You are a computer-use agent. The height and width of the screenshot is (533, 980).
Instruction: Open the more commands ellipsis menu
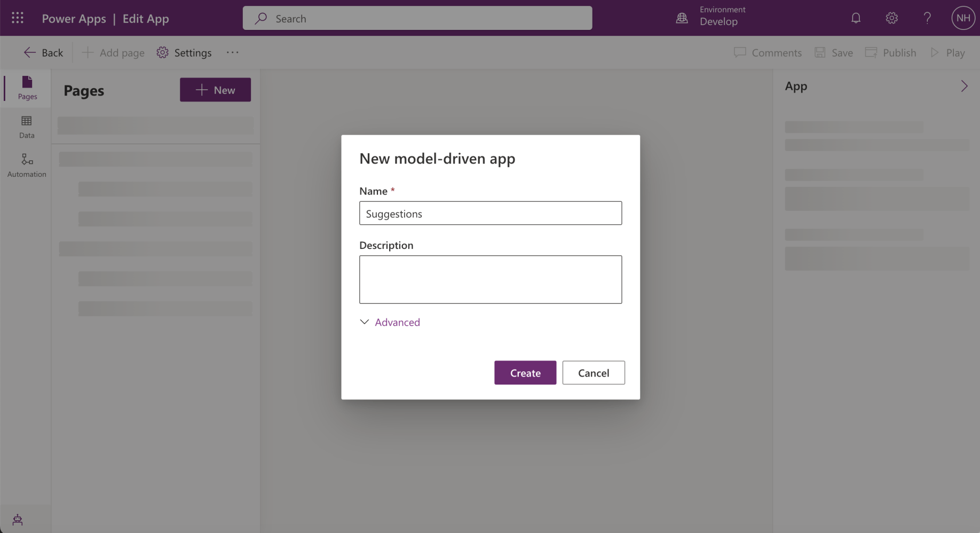click(232, 52)
